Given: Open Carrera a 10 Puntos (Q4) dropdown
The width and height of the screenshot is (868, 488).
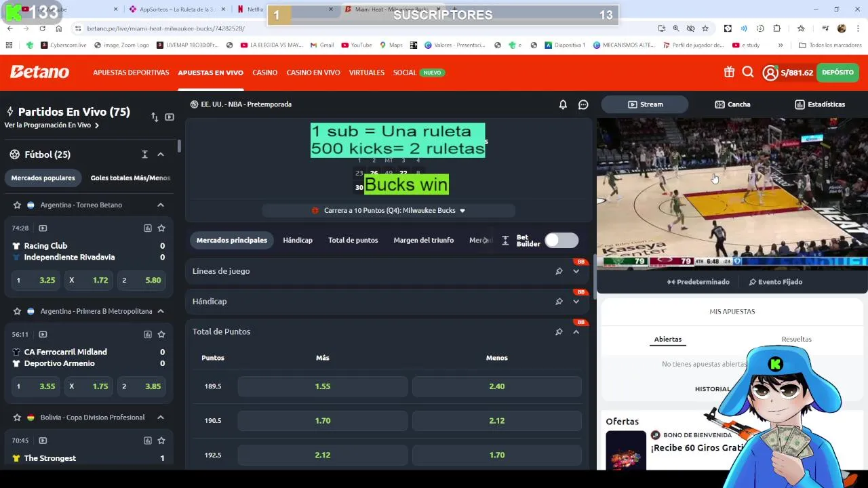Looking at the screenshot, I should click(389, 211).
